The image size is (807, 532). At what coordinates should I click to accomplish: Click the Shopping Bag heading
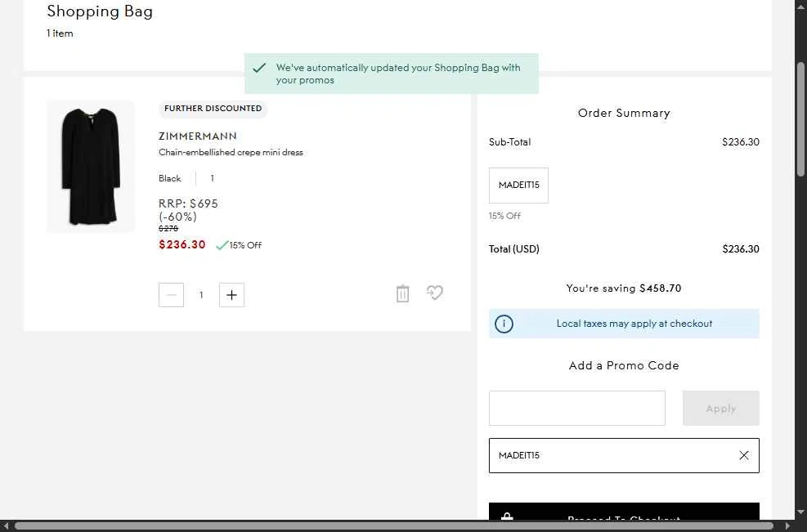(100, 11)
